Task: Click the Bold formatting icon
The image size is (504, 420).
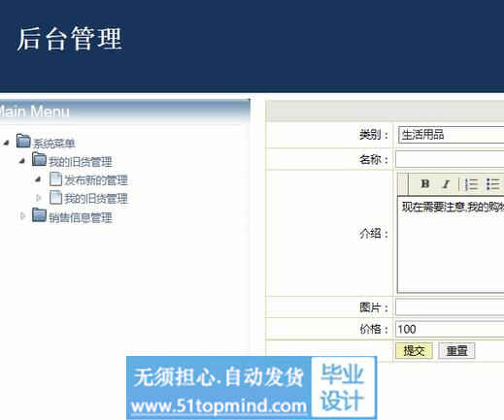Action: point(425,184)
